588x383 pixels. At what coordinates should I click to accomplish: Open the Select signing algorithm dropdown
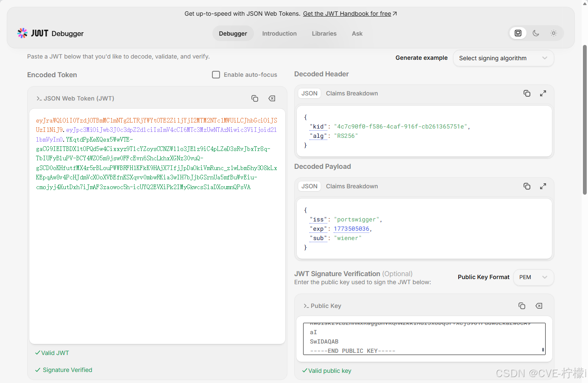[x=503, y=58]
